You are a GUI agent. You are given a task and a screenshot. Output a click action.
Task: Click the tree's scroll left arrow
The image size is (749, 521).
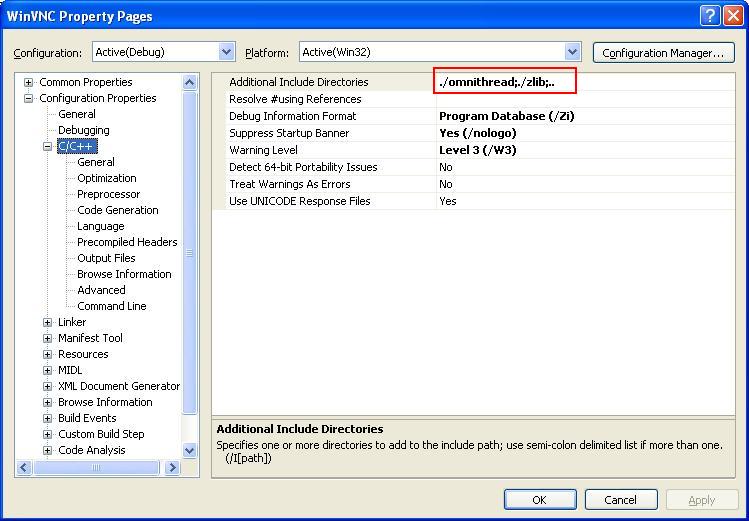pos(24,468)
